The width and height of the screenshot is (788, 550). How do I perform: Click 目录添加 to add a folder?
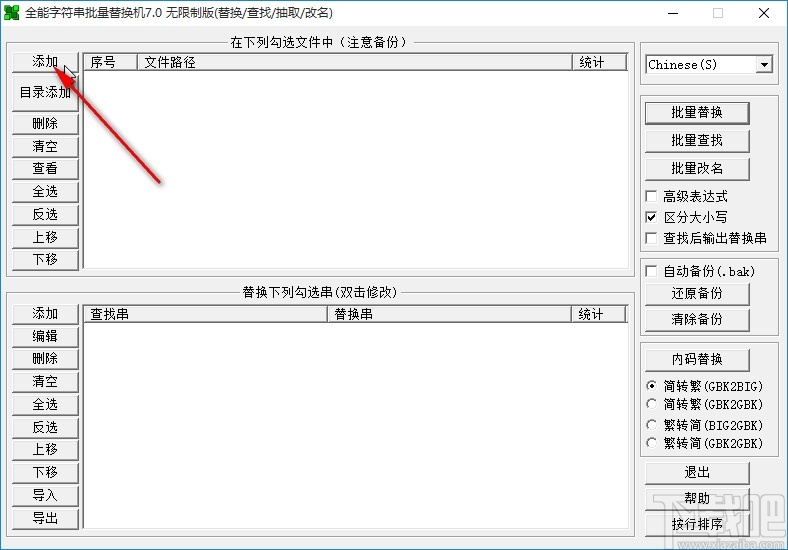45,93
